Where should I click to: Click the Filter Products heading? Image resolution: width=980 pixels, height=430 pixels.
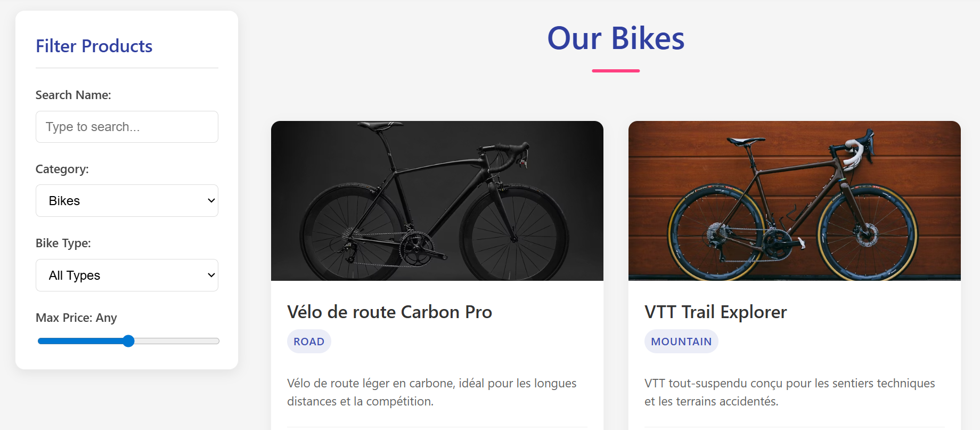(x=94, y=46)
